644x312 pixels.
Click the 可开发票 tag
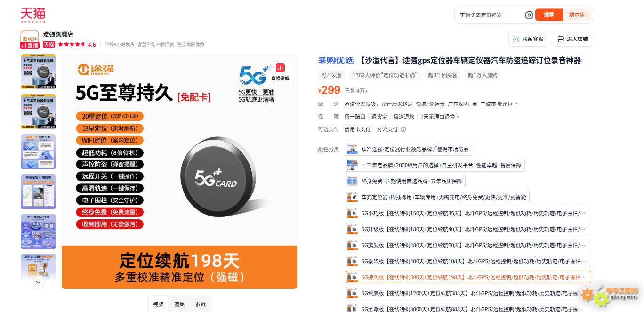331,75
